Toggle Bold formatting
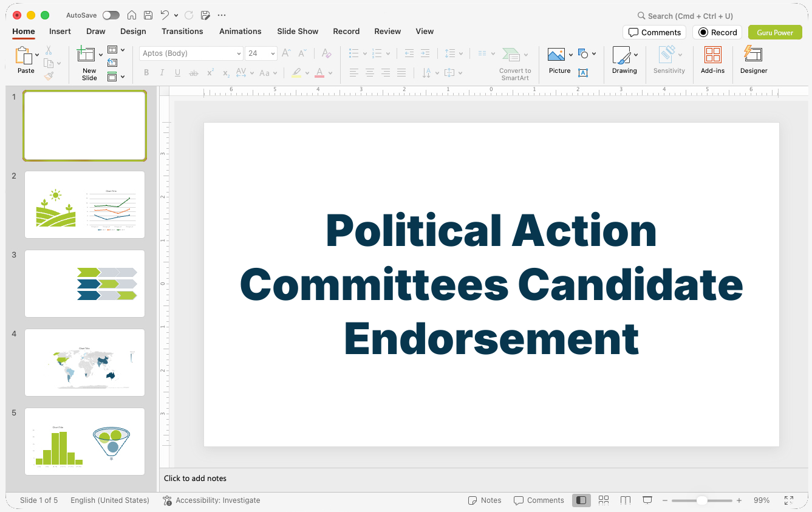 [x=146, y=73]
